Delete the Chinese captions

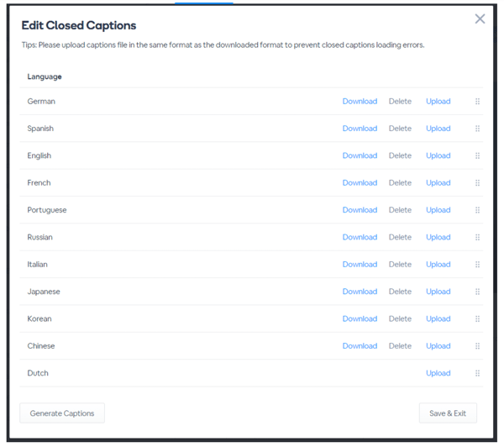coord(400,345)
